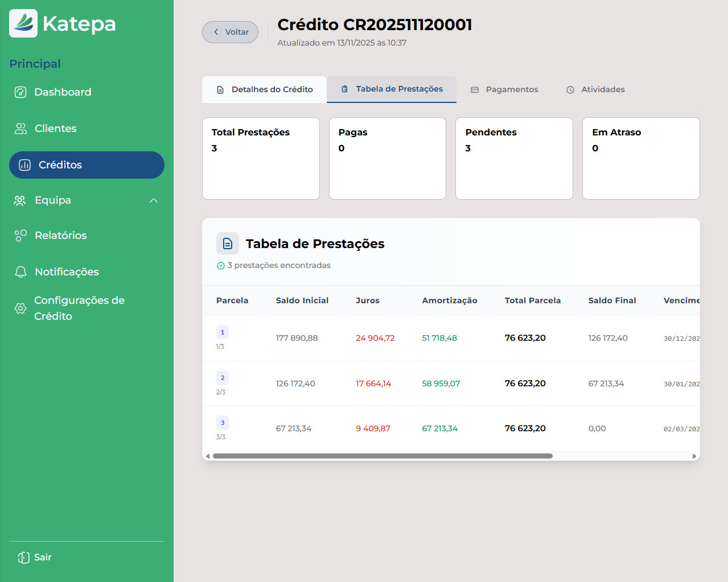This screenshot has height=582, width=728.
Task: Switch to Detalhes do Crédito tab
Action: tap(265, 89)
